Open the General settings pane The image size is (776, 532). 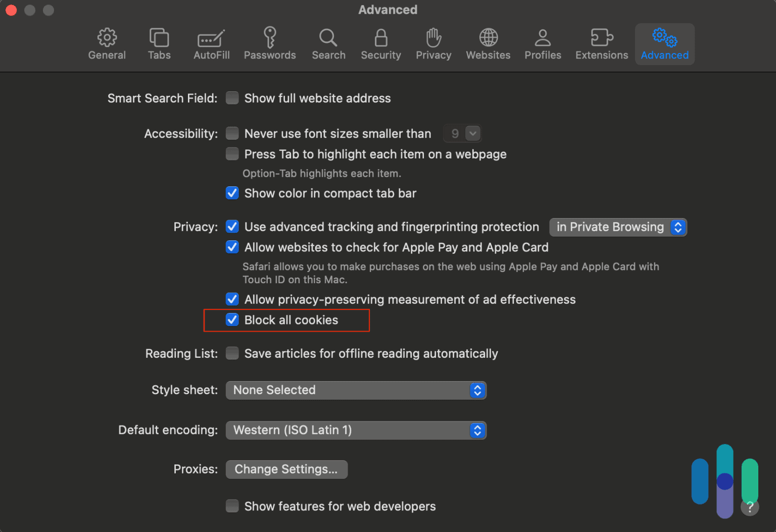coord(107,44)
